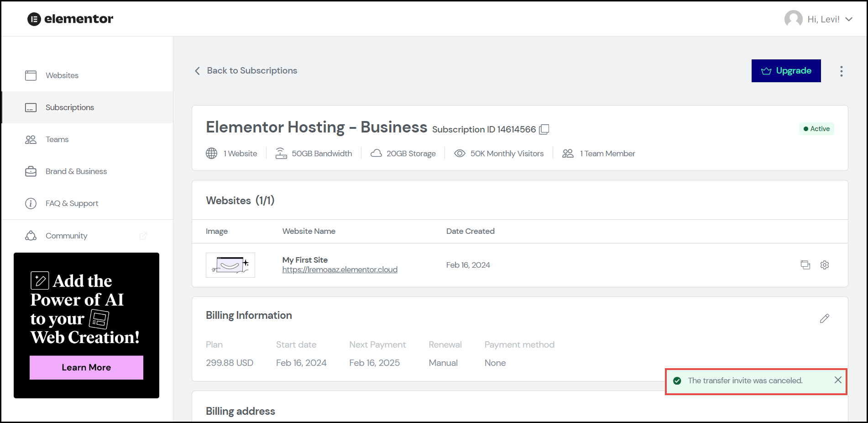Click the Brand & Business briefcase icon
This screenshot has width=868, height=423.
click(x=31, y=171)
